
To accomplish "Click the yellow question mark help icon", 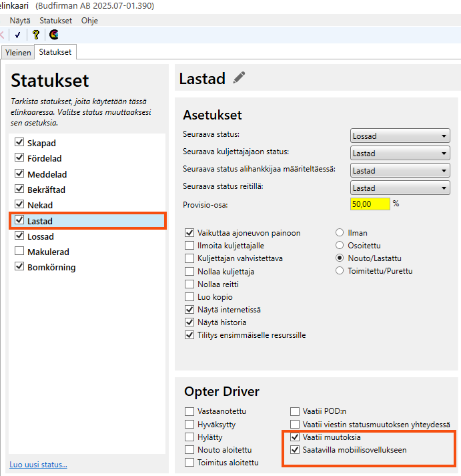I will pos(36,35).
